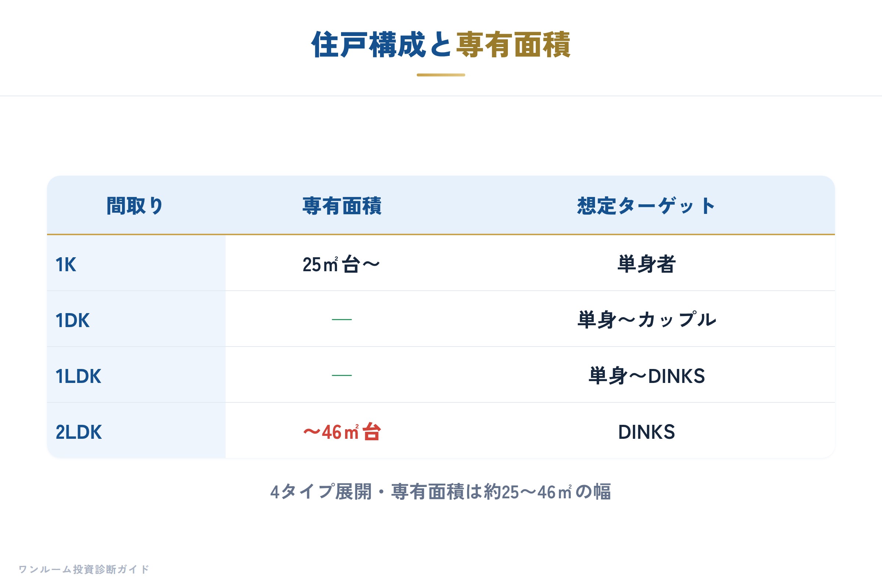This screenshot has height=588, width=882.
Task: Select the red 〜46㎡台 area cell
Action: coord(342,431)
